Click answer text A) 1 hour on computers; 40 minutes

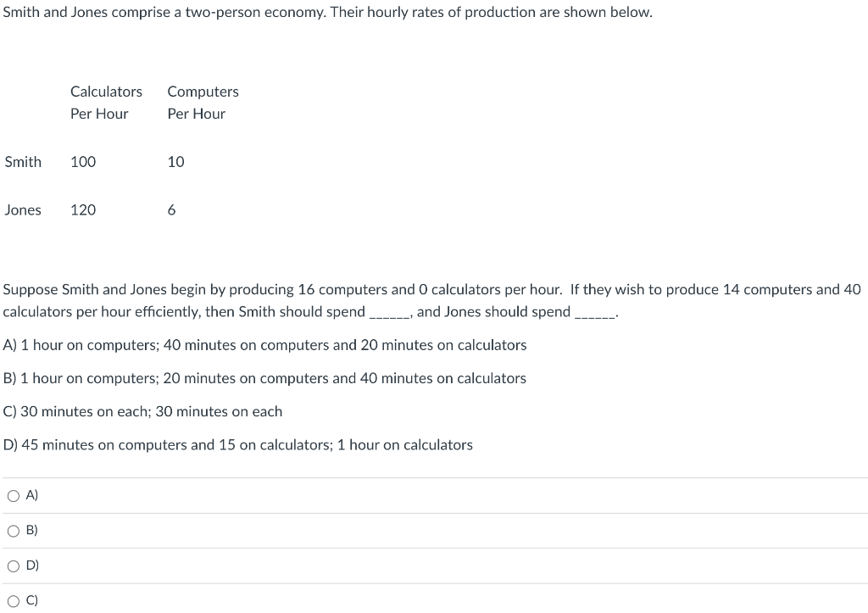pos(264,345)
